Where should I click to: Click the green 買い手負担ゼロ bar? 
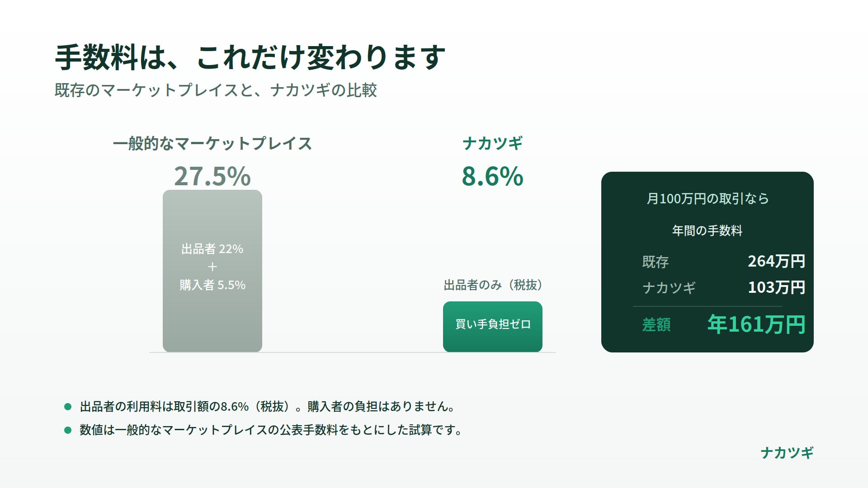(x=493, y=327)
